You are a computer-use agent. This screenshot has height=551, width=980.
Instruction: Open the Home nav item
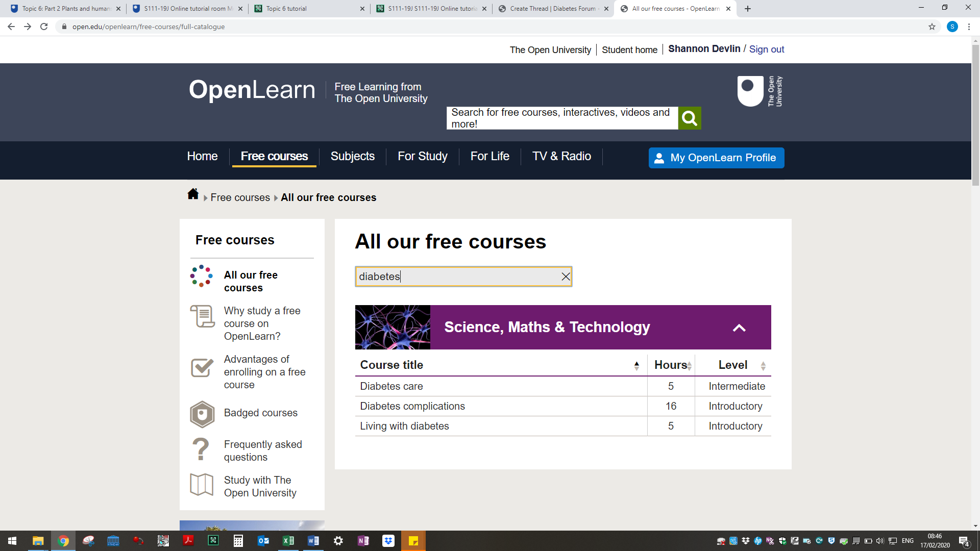[202, 157]
